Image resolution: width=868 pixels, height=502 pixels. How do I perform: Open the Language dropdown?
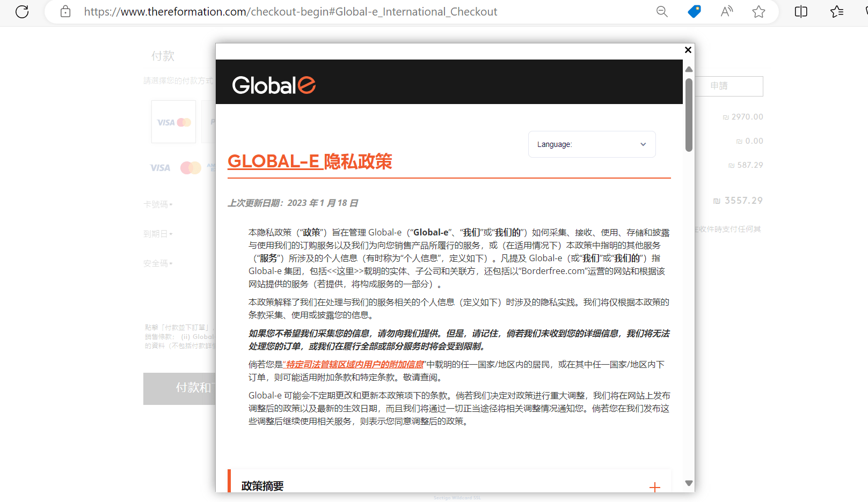592,144
